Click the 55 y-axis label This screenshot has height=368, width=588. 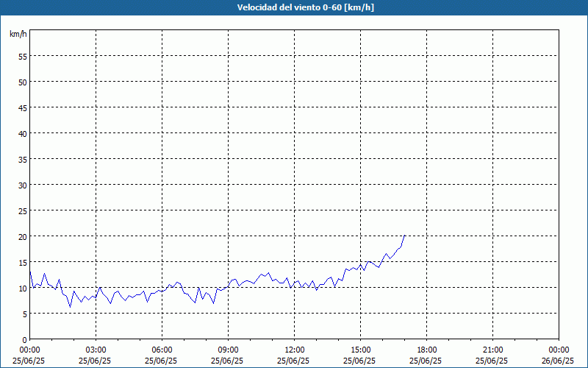point(23,57)
